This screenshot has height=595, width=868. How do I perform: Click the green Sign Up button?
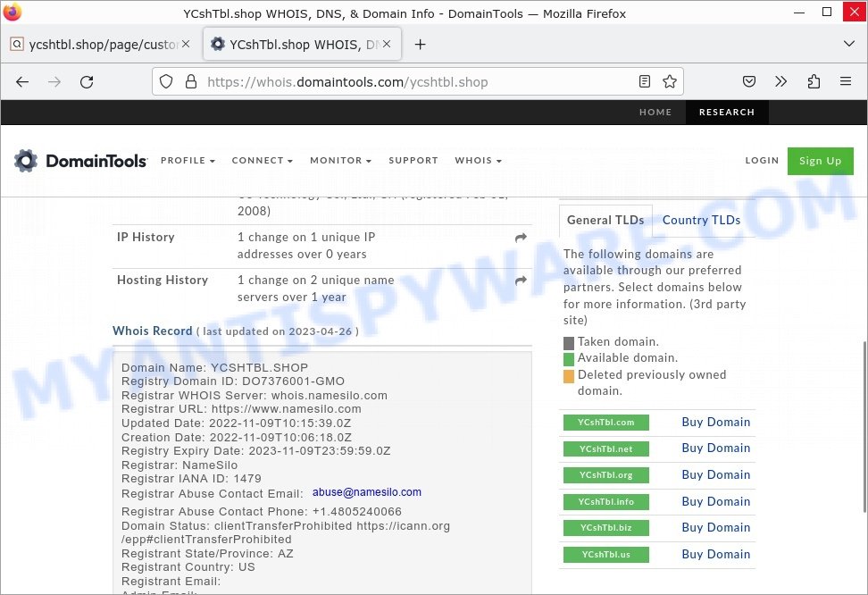(x=820, y=161)
